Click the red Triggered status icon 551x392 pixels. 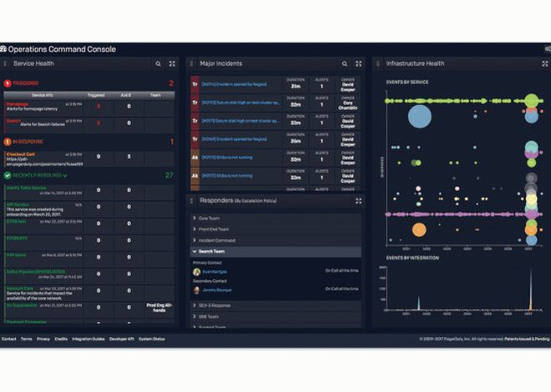pos(8,83)
